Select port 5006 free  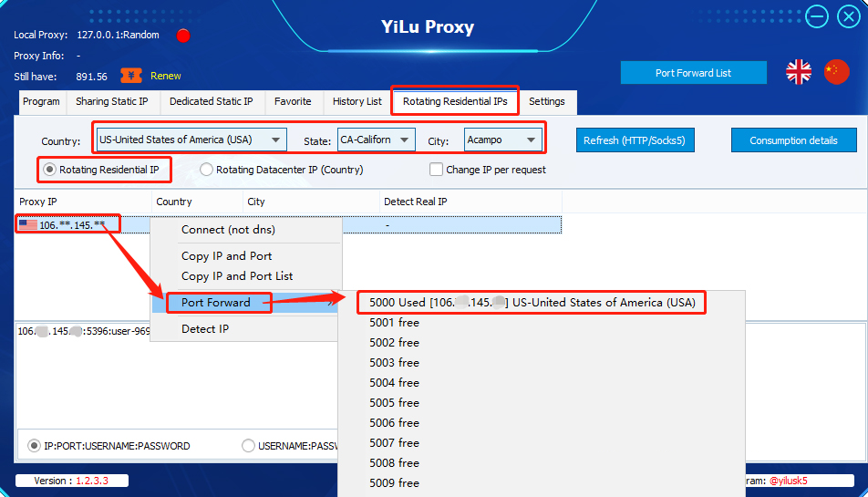click(x=394, y=423)
